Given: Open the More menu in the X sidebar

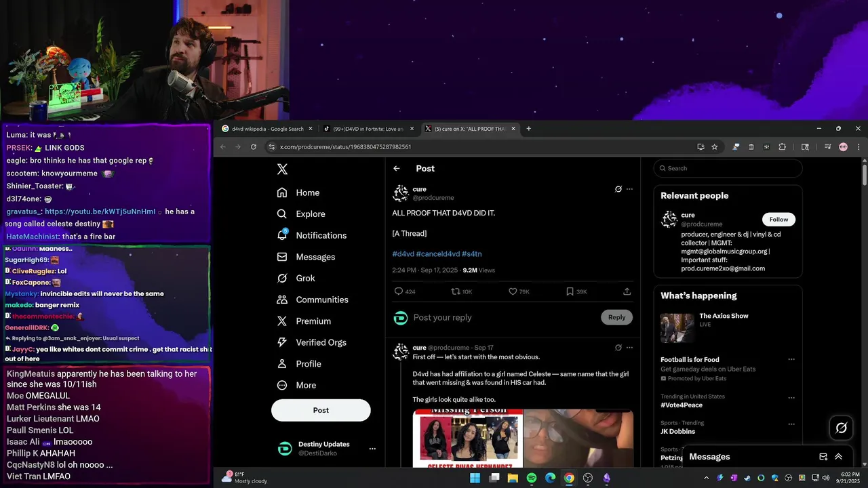Looking at the screenshot, I should 297,385.
